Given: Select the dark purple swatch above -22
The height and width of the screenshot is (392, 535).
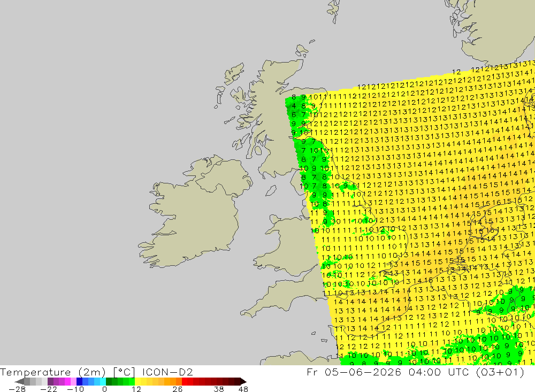Looking at the screenshot, I should tap(50, 381).
